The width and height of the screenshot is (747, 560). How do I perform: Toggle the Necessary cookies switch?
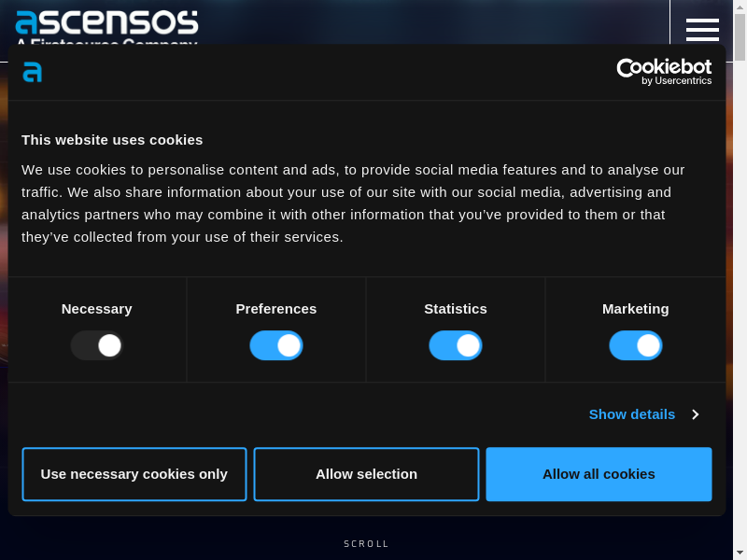(x=97, y=345)
